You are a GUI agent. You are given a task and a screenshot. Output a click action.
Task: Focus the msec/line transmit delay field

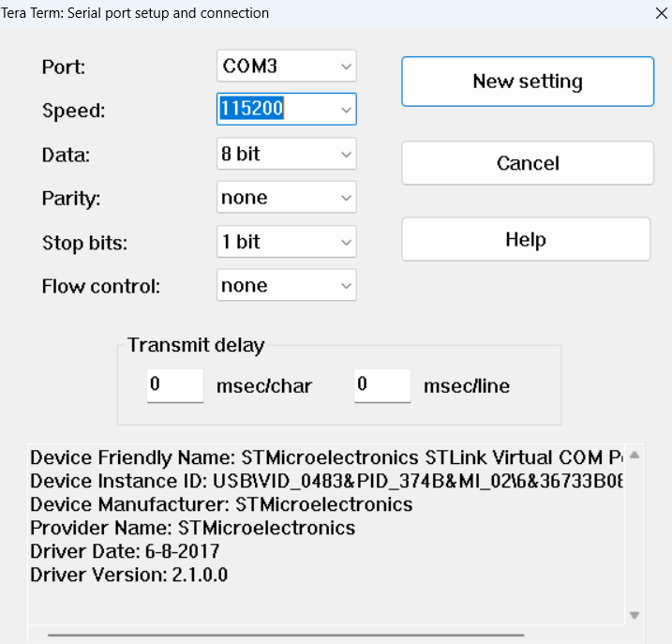point(382,385)
